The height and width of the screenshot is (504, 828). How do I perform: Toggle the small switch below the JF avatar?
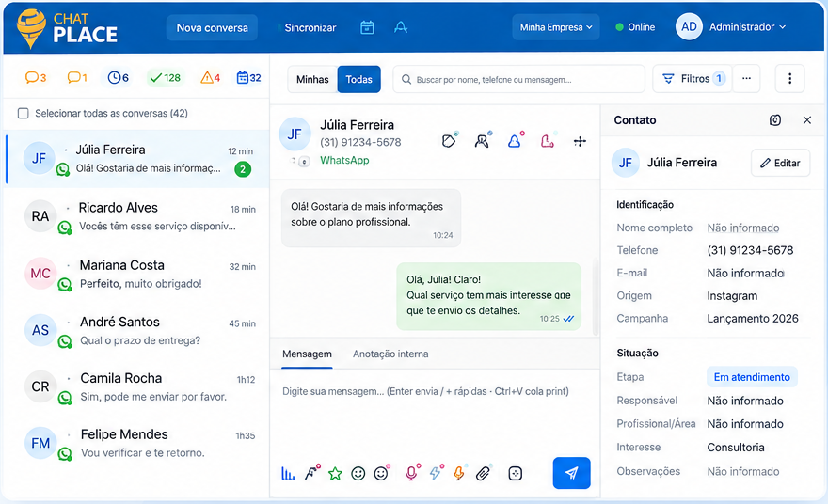[304, 162]
